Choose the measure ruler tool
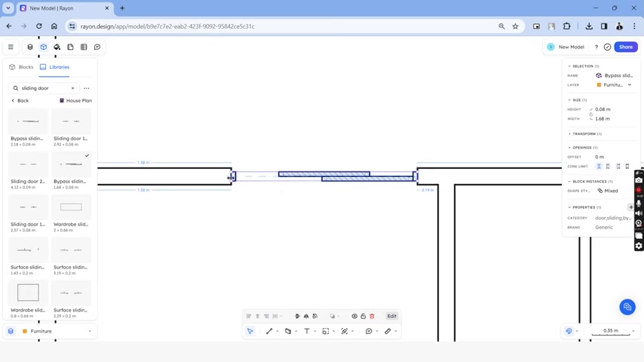Viewport: 644px width, 362px height. [388, 331]
